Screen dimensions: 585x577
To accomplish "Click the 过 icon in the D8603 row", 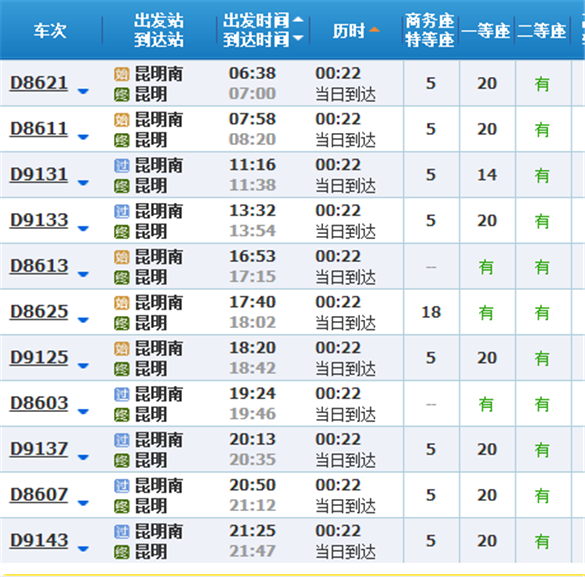I will (x=122, y=394).
